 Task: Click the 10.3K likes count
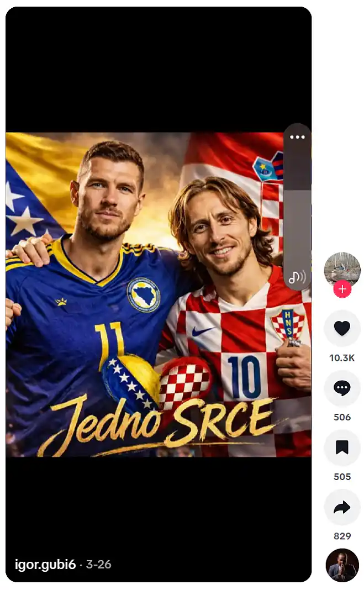point(342,358)
